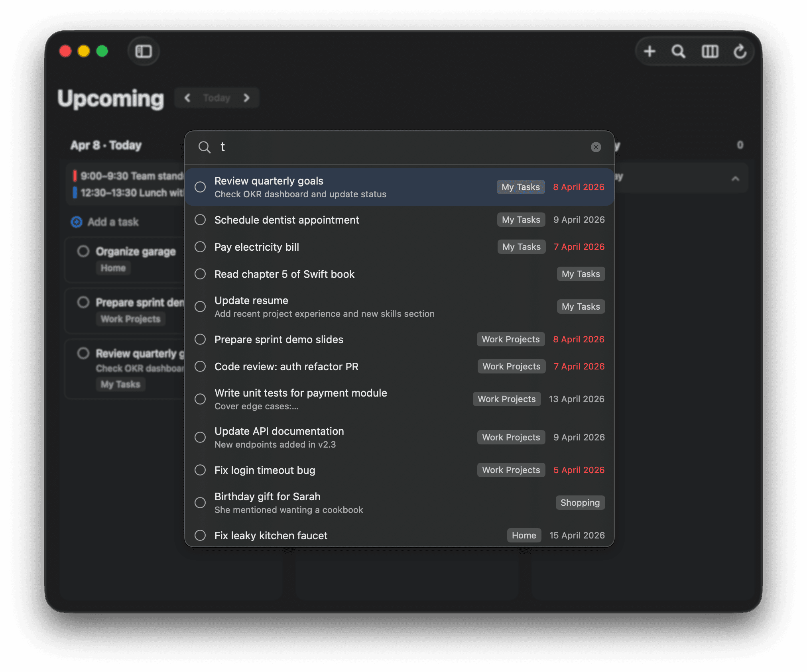Check off Organize garage task circle
This screenshot has width=807, height=672.
point(83,252)
